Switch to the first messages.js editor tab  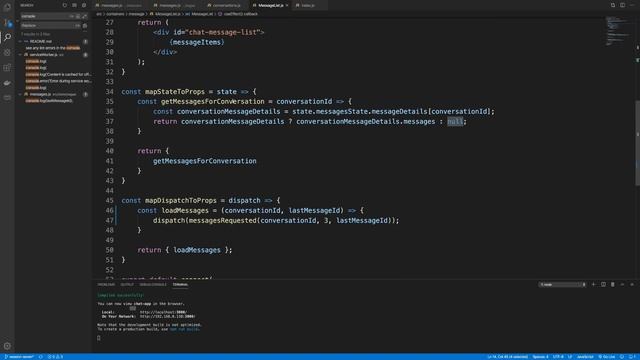(120, 5)
